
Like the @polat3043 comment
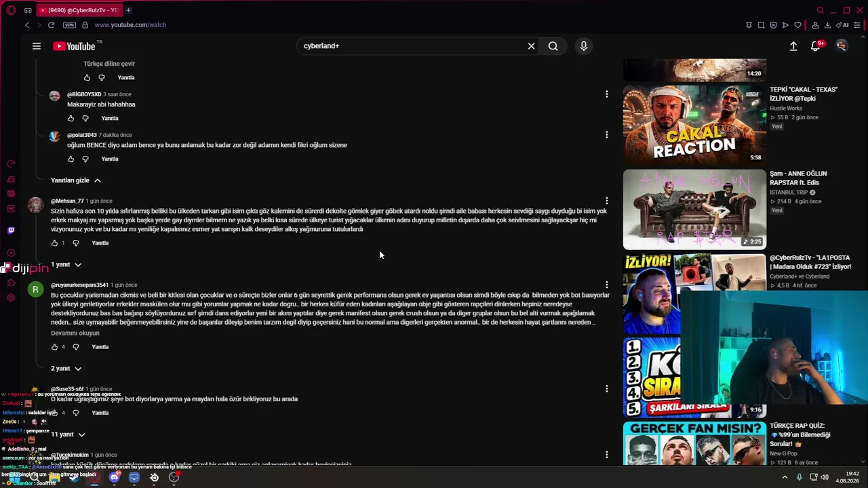coord(71,159)
